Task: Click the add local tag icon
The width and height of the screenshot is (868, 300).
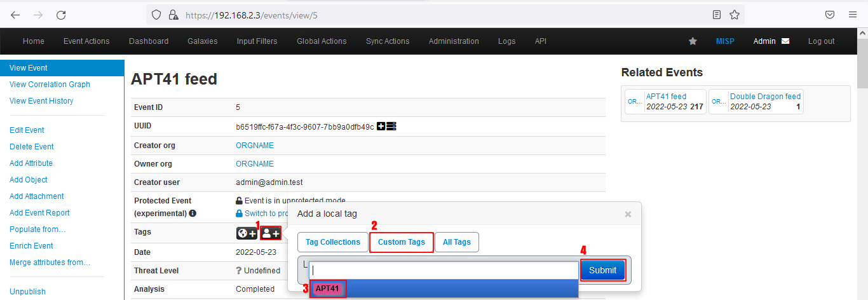Action: coord(271,234)
